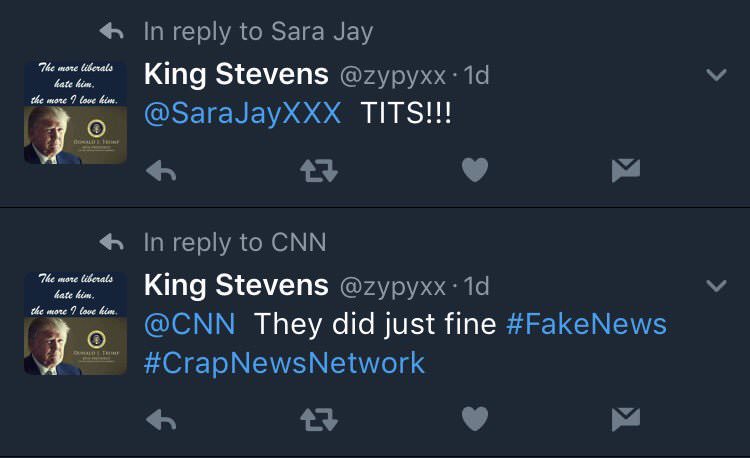Tap the #FakeNews hashtag

586,324
